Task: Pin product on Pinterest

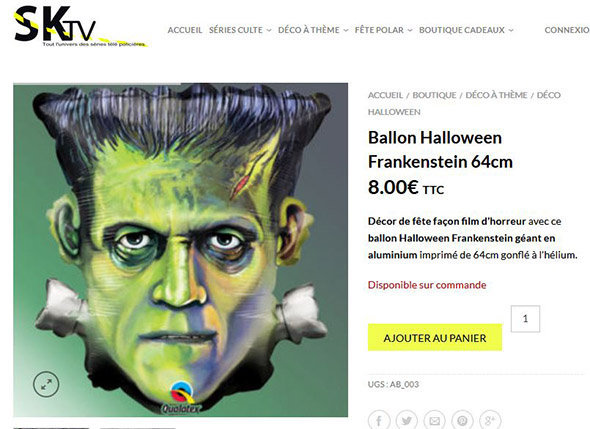Action: 462,420
